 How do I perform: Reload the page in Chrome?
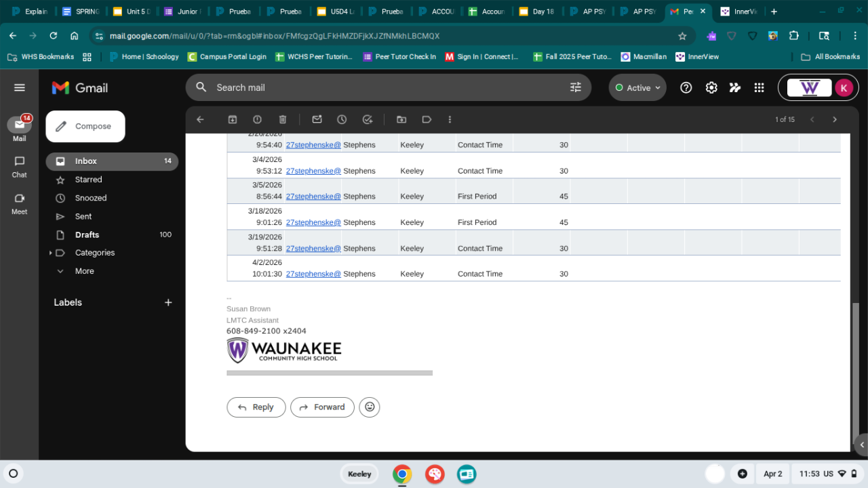(54, 35)
